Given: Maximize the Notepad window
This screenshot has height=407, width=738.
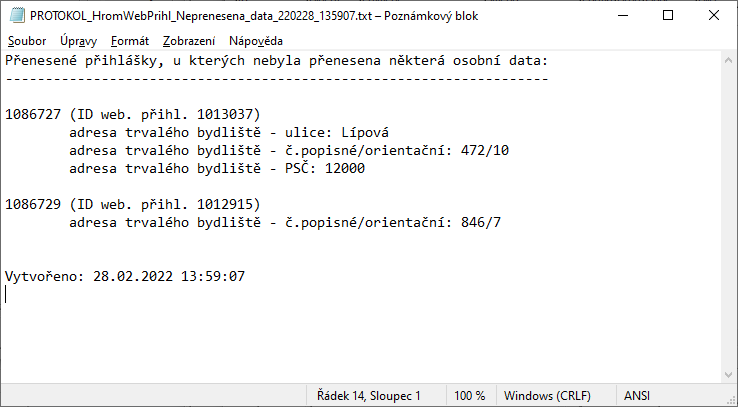Looking at the screenshot, I should pos(668,15).
